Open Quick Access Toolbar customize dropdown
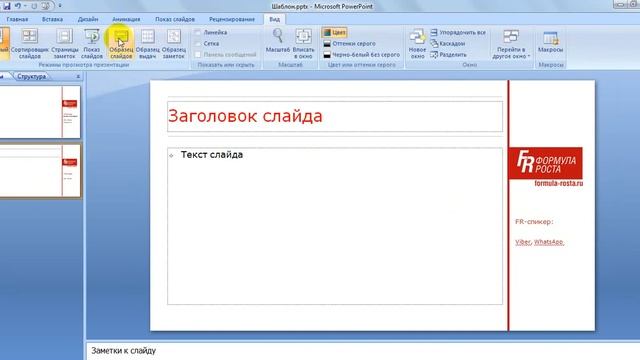The image size is (640, 360). (60, 6)
